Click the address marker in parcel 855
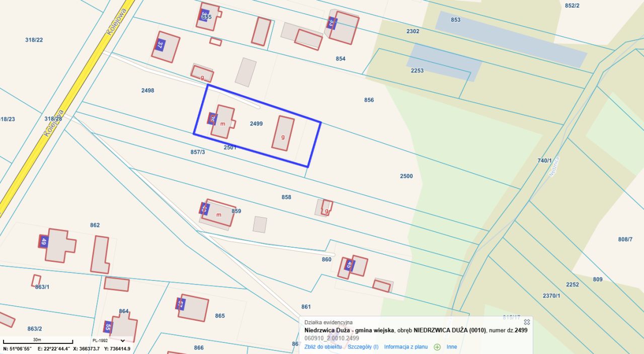The image size is (644, 354). click(205, 16)
